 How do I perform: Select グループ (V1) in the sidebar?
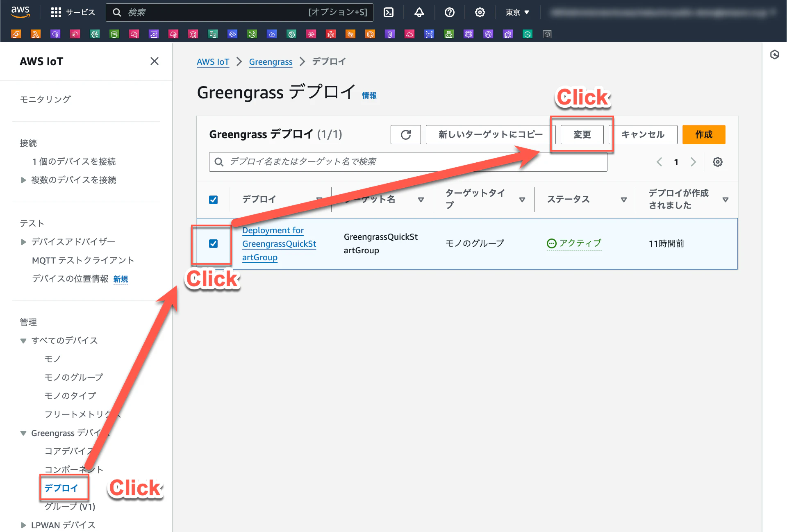70,507
